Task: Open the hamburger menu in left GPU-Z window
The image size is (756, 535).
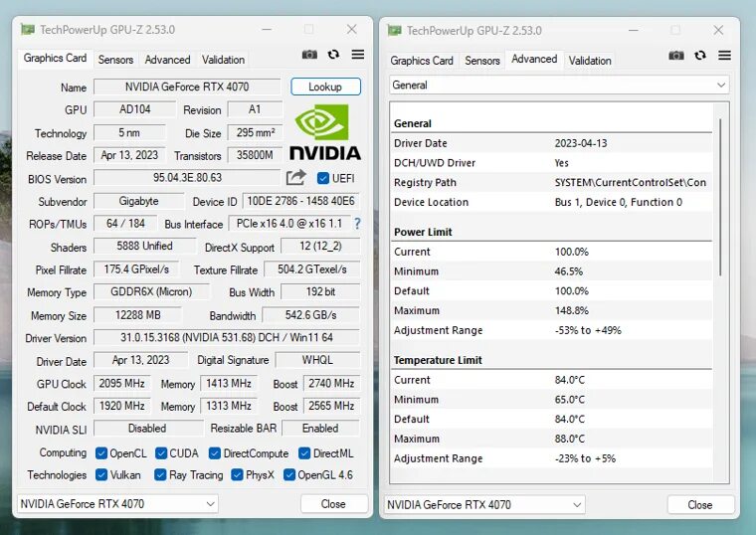Action: (358, 55)
